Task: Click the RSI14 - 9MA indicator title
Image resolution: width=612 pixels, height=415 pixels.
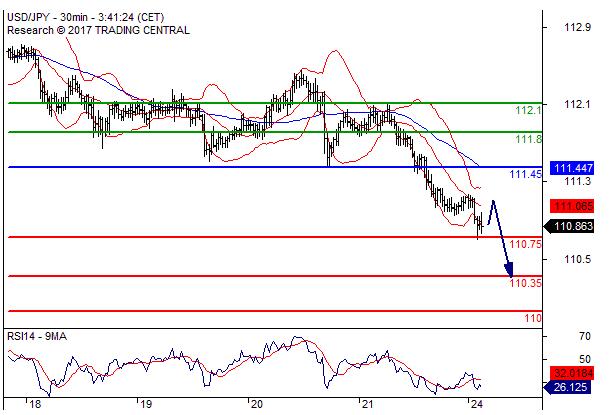Action: (x=37, y=337)
